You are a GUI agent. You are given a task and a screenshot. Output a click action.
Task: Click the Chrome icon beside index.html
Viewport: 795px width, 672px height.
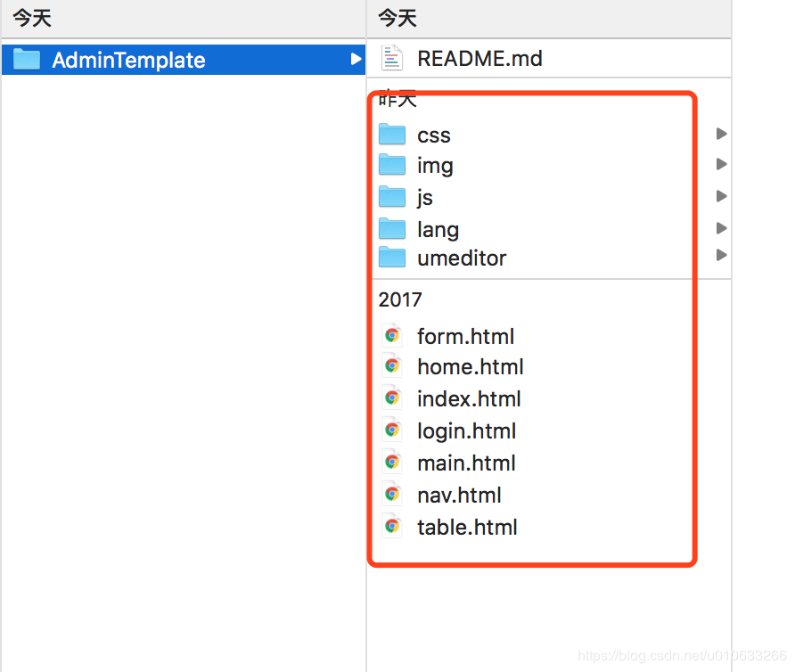pos(392,398)
